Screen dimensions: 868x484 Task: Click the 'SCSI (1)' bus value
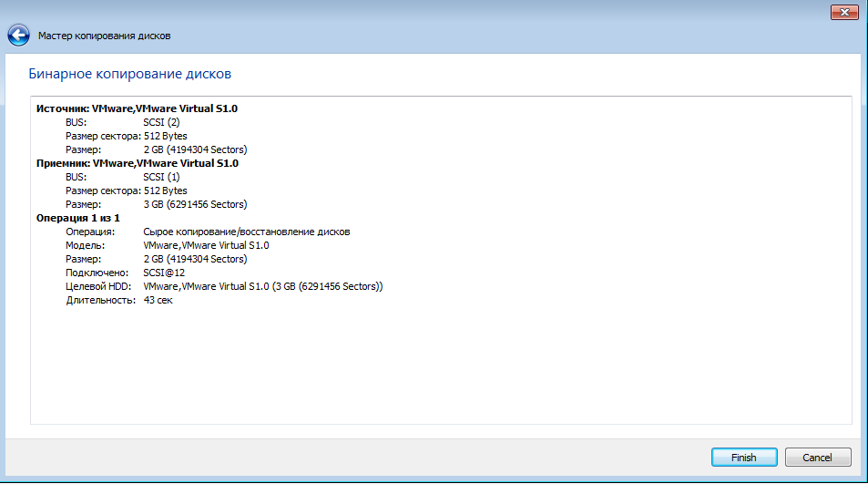point(161,177)
